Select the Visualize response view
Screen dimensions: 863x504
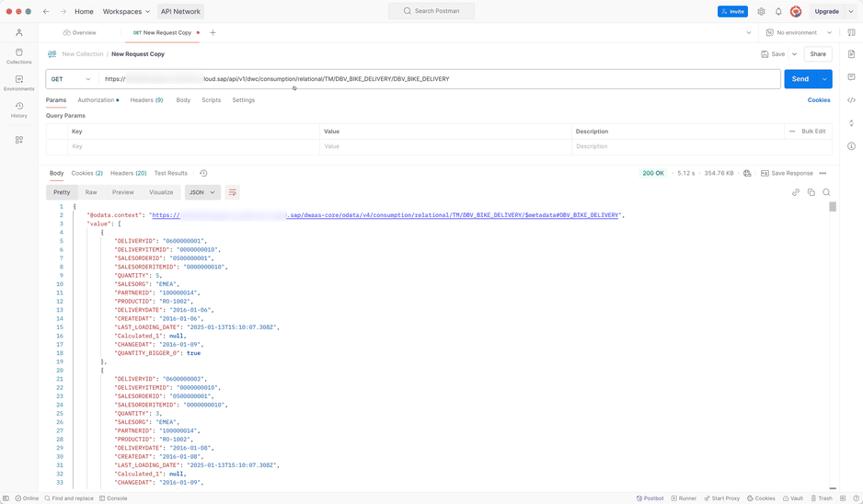pyautogui.click(x=161, y=192)
